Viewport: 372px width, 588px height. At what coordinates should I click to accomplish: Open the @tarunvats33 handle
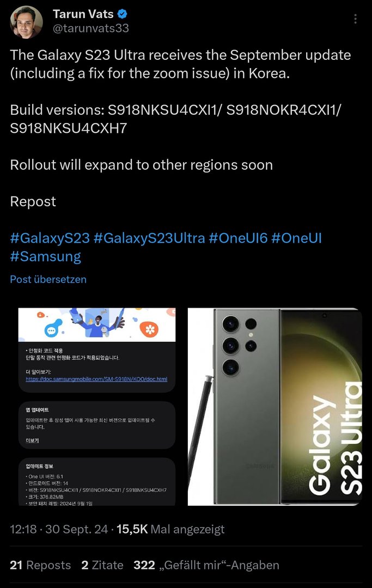tap(91, 28)
